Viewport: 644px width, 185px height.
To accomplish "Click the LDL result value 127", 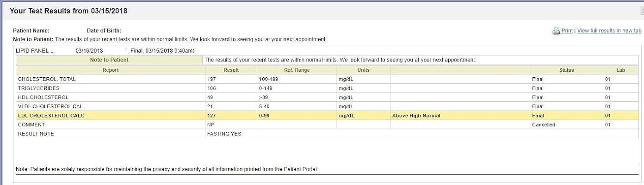I will pos(211,116).
